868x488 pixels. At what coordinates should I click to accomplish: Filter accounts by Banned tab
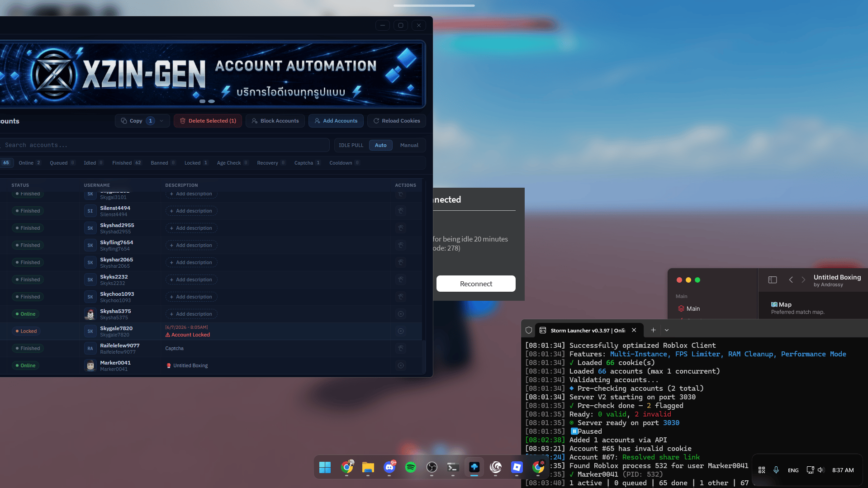click(x=163, y=163)
